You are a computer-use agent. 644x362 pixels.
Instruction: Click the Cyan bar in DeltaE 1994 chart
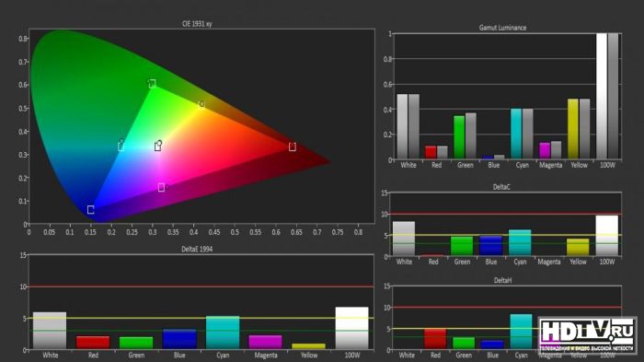(223, 333)
